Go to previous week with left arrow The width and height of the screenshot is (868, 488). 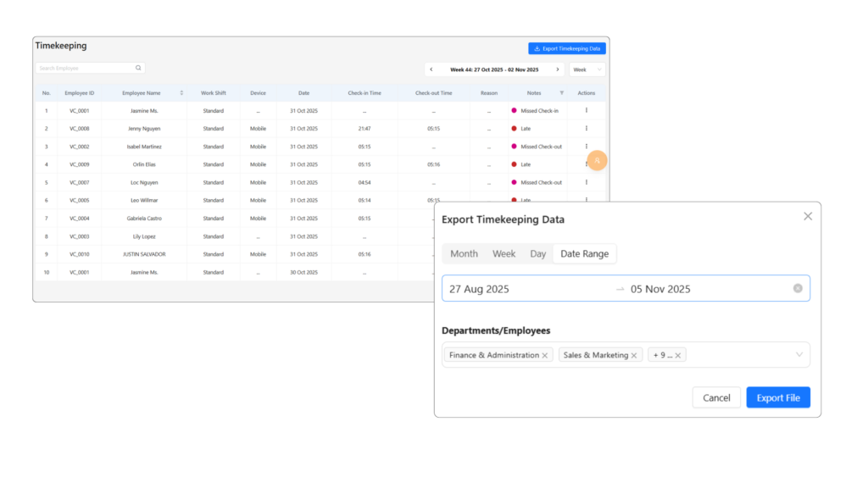(431, 69)
